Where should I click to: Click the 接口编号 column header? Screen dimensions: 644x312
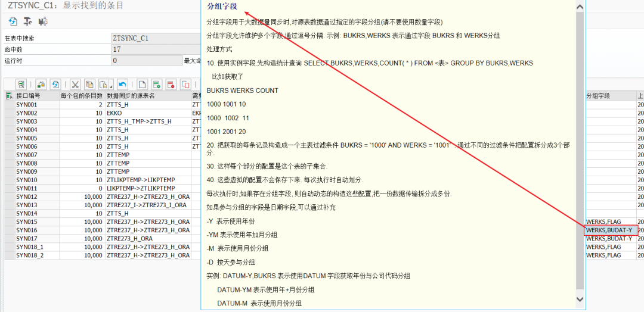[38, 96]
